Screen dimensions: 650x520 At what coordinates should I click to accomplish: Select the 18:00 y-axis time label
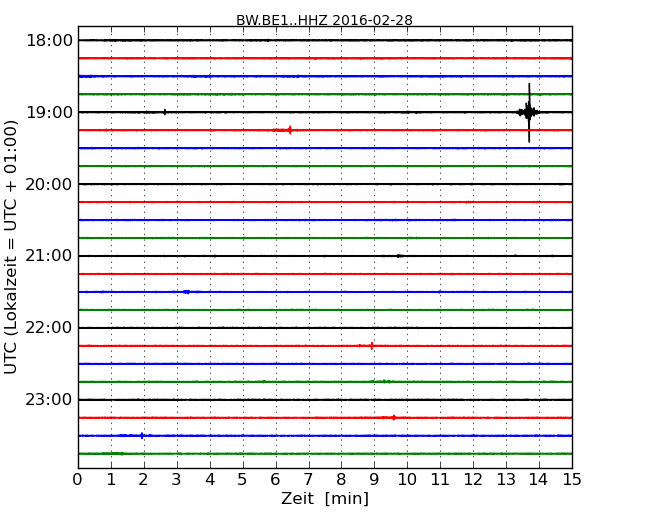[x=49, y=41]
